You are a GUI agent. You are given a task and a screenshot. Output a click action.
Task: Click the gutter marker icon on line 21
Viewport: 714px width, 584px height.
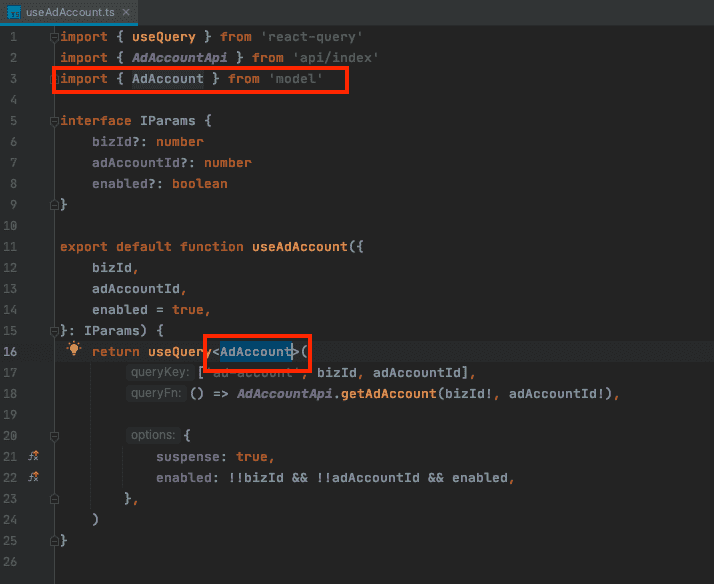click(33, 456)
